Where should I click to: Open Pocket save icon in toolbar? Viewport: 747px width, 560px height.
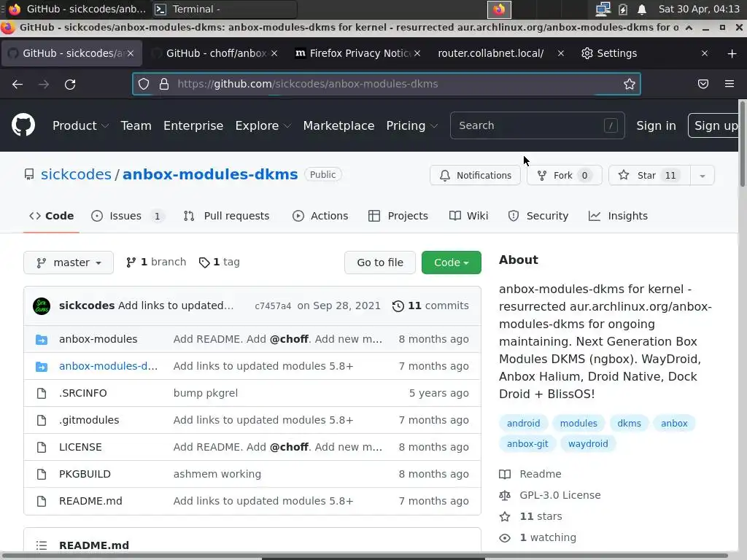tap(703, 85)
